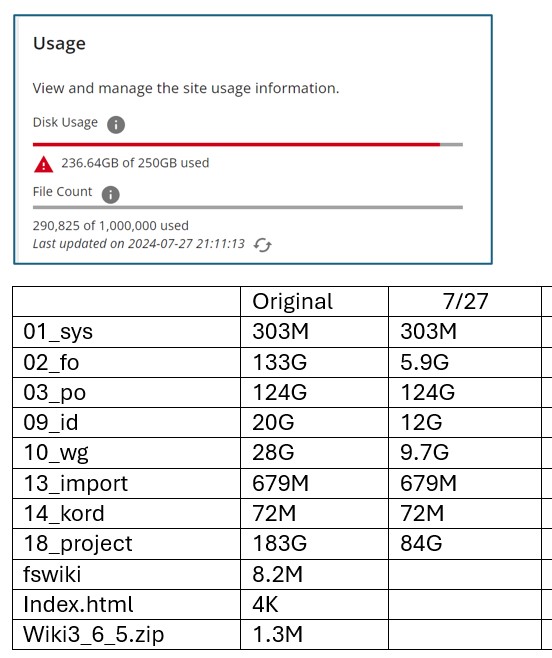Click the 13_import row label
Screen dimensions: 552x658
pyautogui.click(x=126, y=484)
